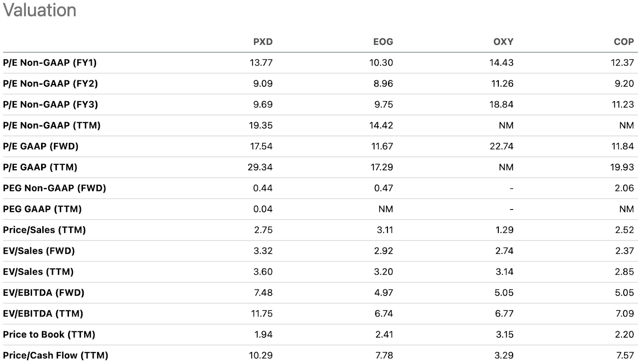Click the EV/Sales (FWD) row label
The width and height of the screenshot is (638, 364).
click(39, 251)
